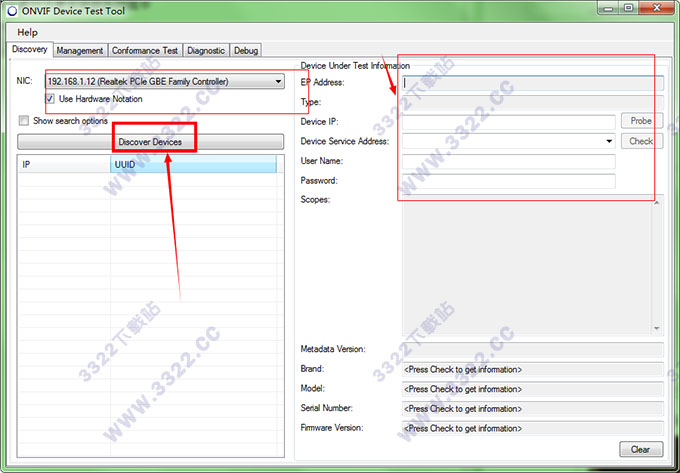
Task: Click the Check button
Action: tap(641, 141)
